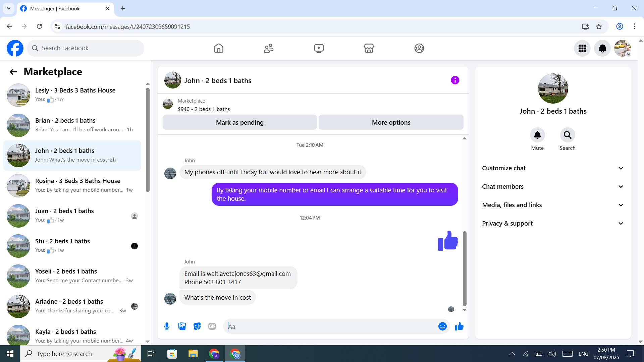Go to Marketplace tab in top navigation

(369, 48)
